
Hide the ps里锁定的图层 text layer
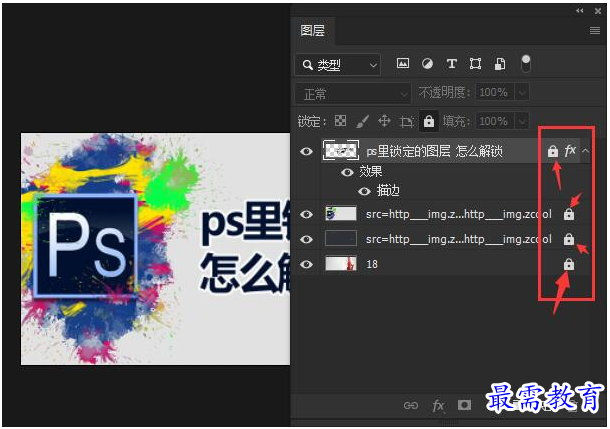click(306, 151)
